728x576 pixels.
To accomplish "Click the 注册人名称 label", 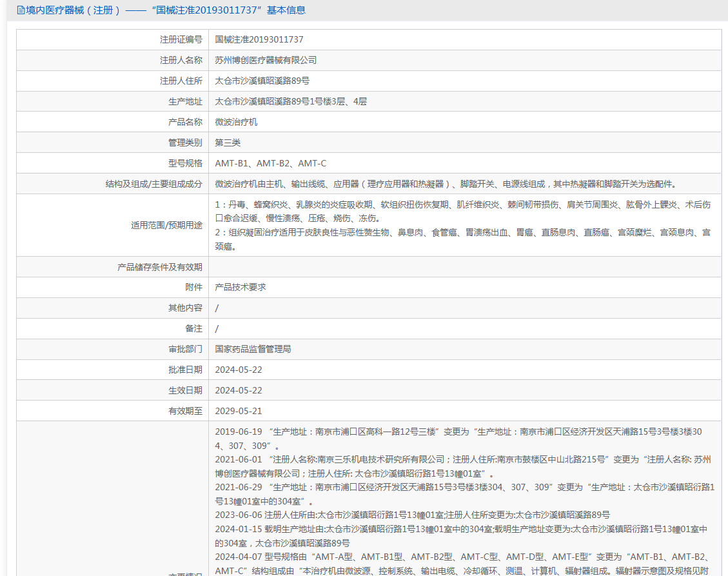I will click(x=181, y=60).
